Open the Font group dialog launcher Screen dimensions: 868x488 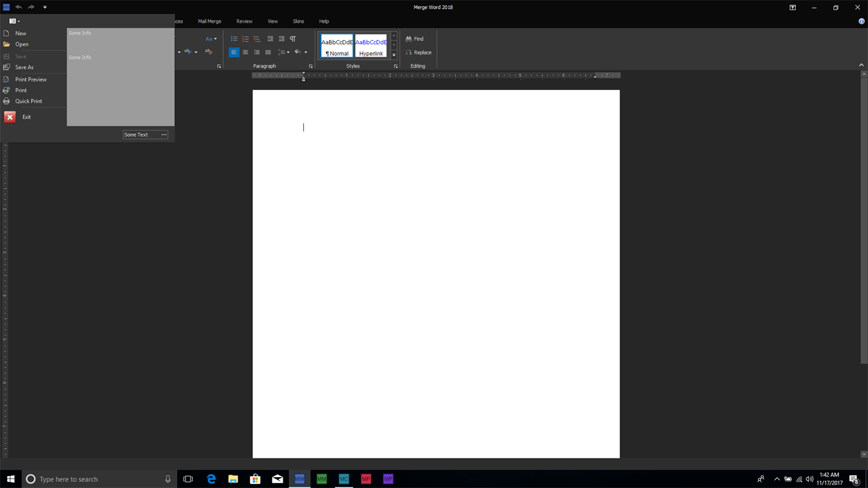219,66
